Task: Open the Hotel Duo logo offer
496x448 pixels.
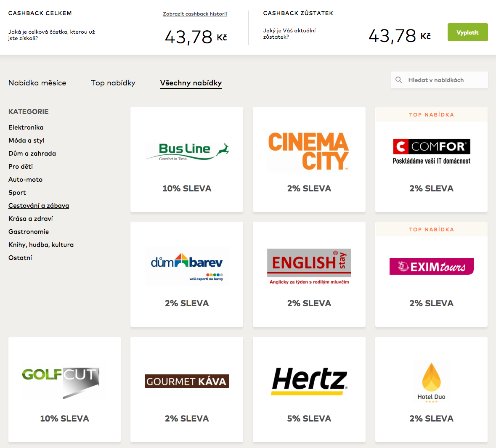Action: (x=432, y=382)
